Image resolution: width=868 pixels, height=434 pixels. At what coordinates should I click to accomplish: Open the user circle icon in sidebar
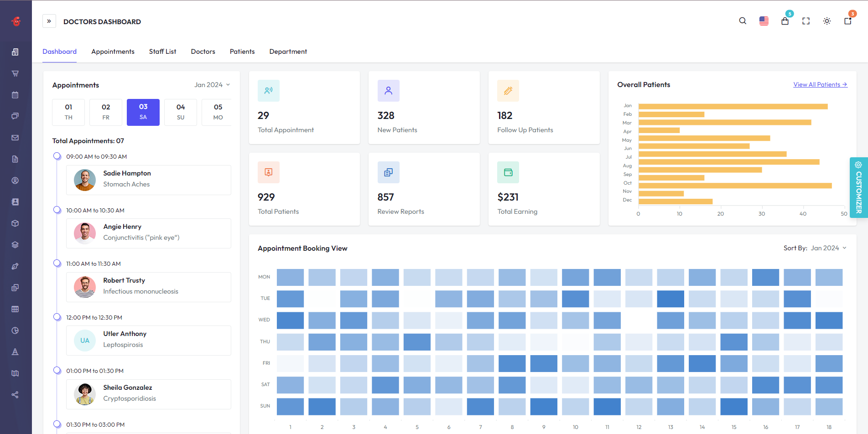click(x=15, y=181)
